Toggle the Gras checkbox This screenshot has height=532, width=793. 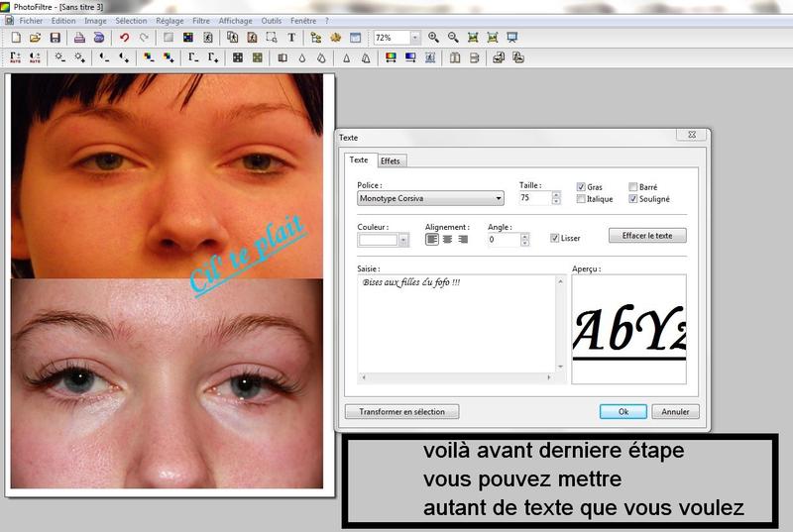click(x=581, y=187)
